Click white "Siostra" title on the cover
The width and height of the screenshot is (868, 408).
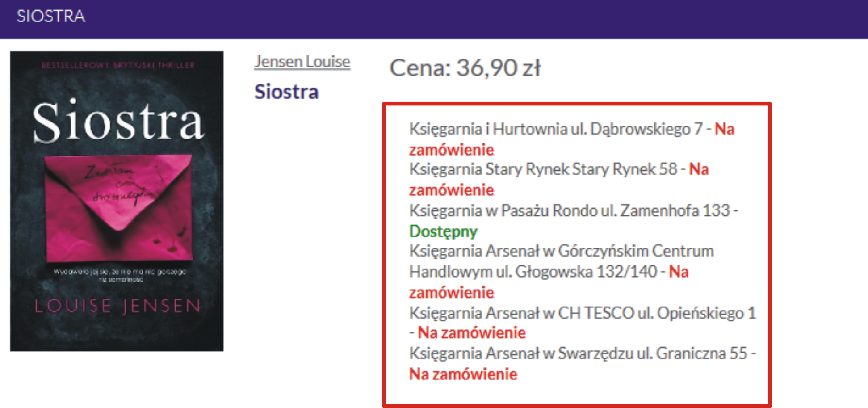coord(118,122)
